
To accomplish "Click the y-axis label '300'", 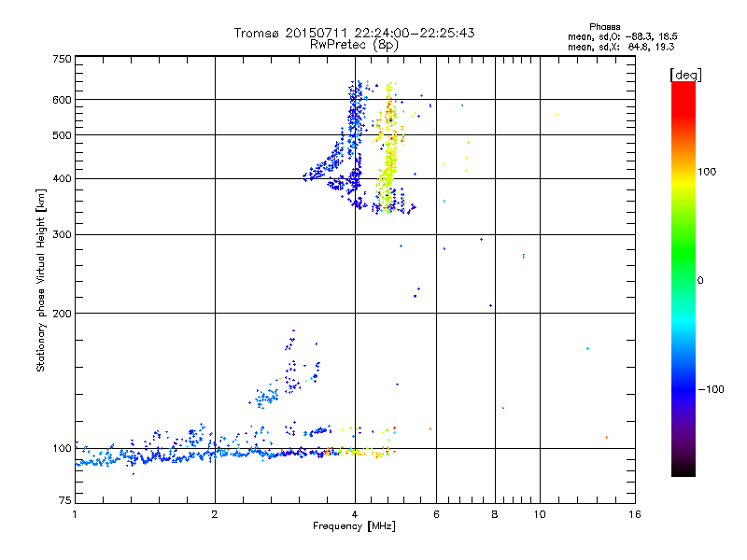I will [x=62, y=234].
